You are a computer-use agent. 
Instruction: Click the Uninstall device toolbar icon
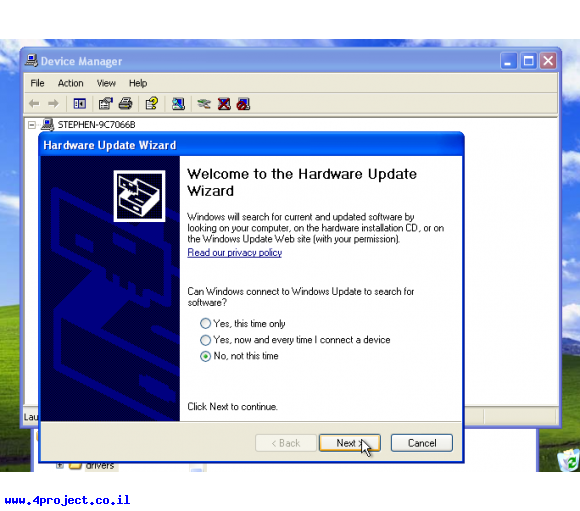(x=224, y=104)
